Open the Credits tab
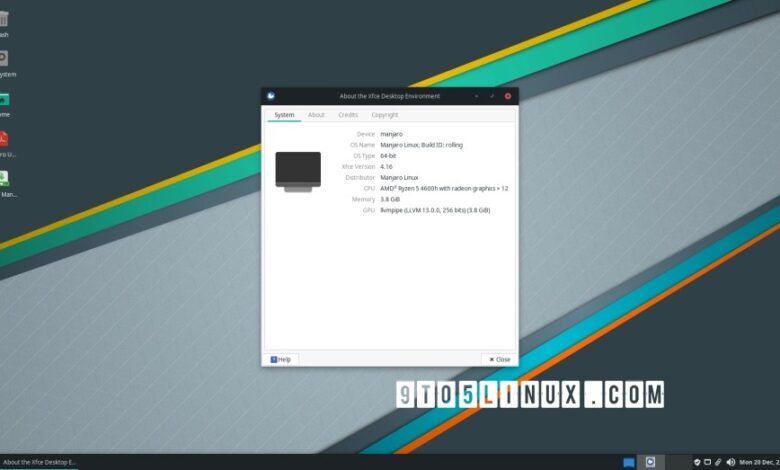The height and width of the screenshot is (470, 780). (x=348, y=115)
